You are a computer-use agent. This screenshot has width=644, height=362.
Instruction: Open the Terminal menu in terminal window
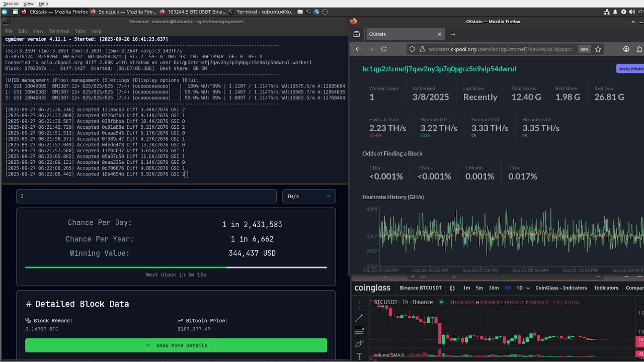coord(59,31)
